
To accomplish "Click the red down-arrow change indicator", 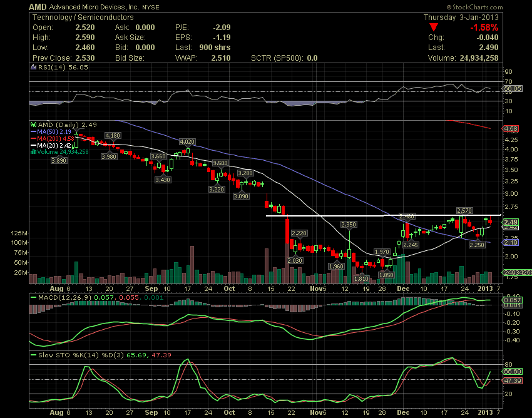I will (x=433, y=27).
